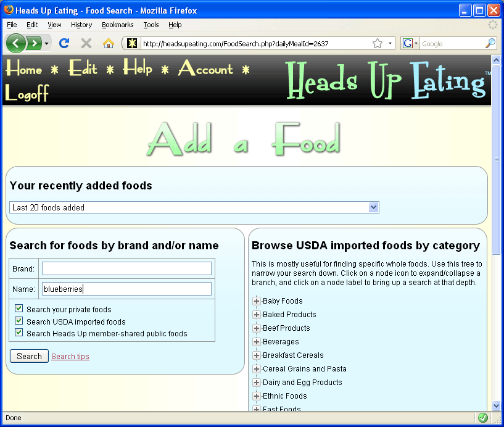
Task: Expand the Dairy and Egg Products node
Action: (x=257, y=383)
